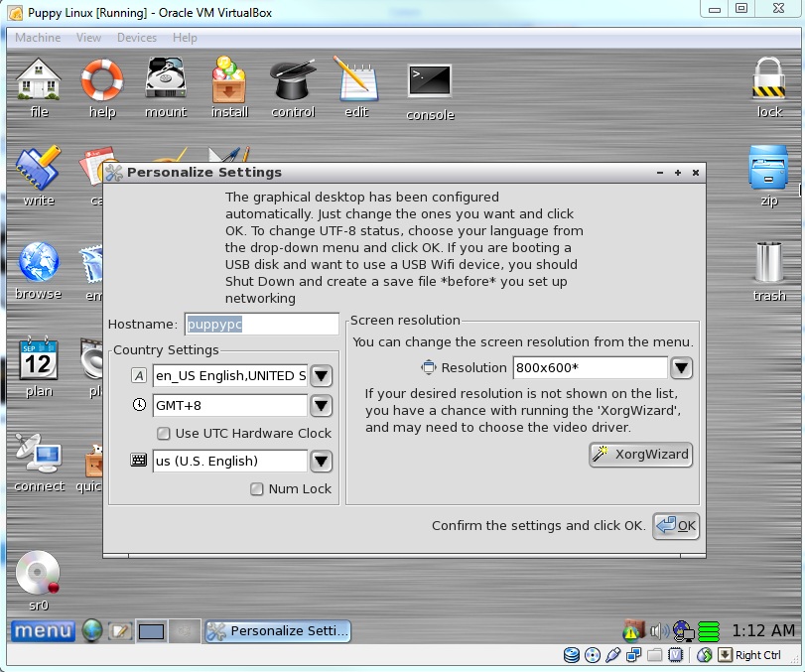
Task: Click the Hostname input field
Action: coord(262,325)
